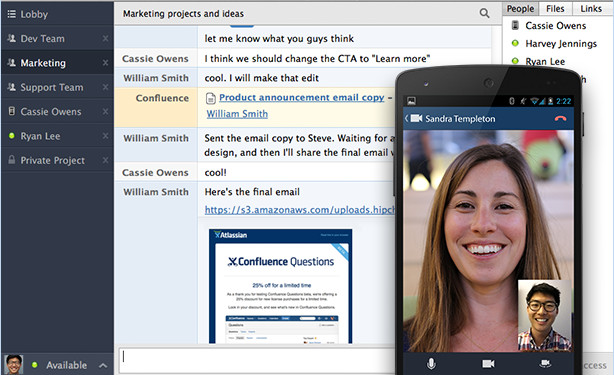The image size is (614, 375).
Task: Click Cassie Owens' "cool!" message
Action: pos(215,173)
